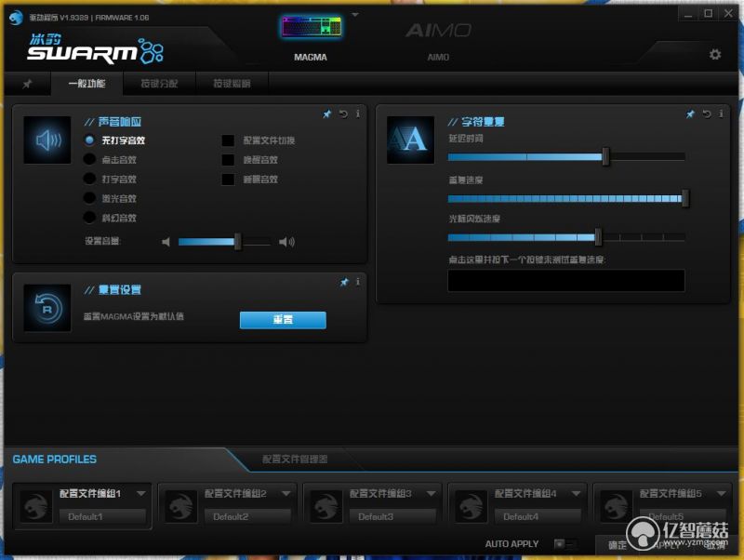Click the ROCCAT app icon in title bar
744x560 pixels.
coord(16,18)
